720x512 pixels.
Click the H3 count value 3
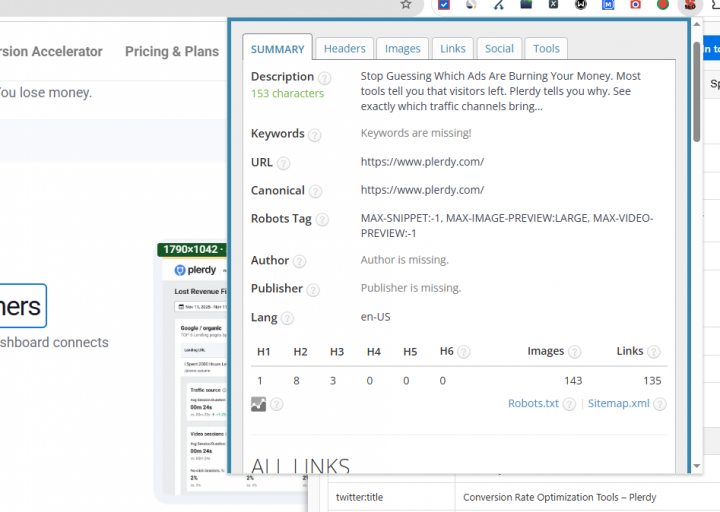(x=333, y=381)
